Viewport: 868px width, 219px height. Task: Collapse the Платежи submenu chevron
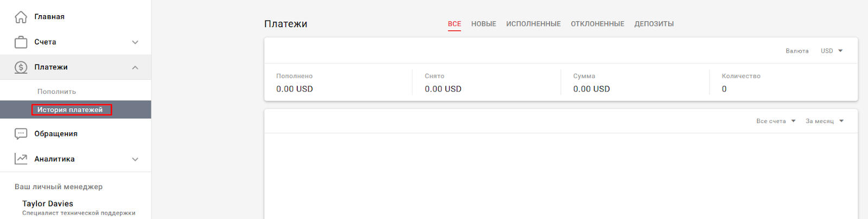click(x=135, y=67)
